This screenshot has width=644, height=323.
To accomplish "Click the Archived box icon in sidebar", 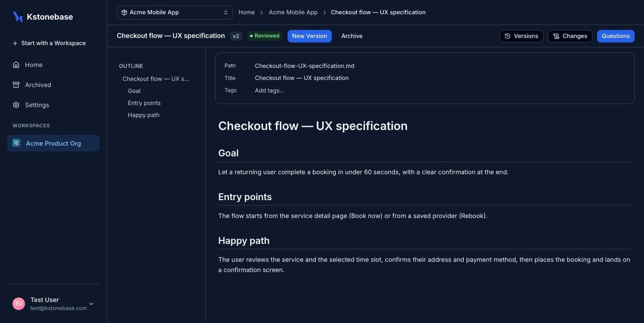I will [x=16, y=85].
